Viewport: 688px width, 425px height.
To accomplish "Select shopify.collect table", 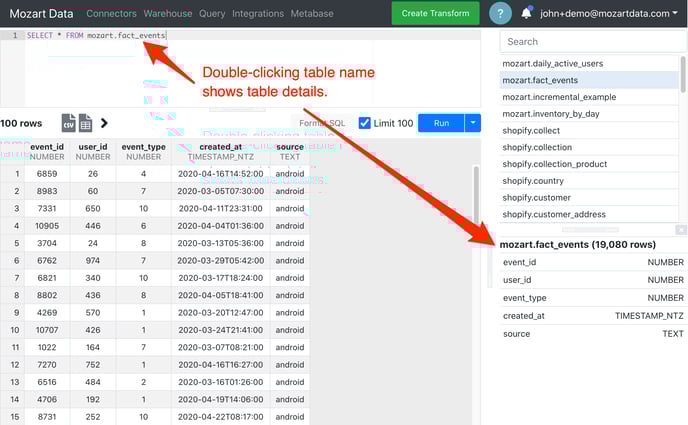I will 589,131.
